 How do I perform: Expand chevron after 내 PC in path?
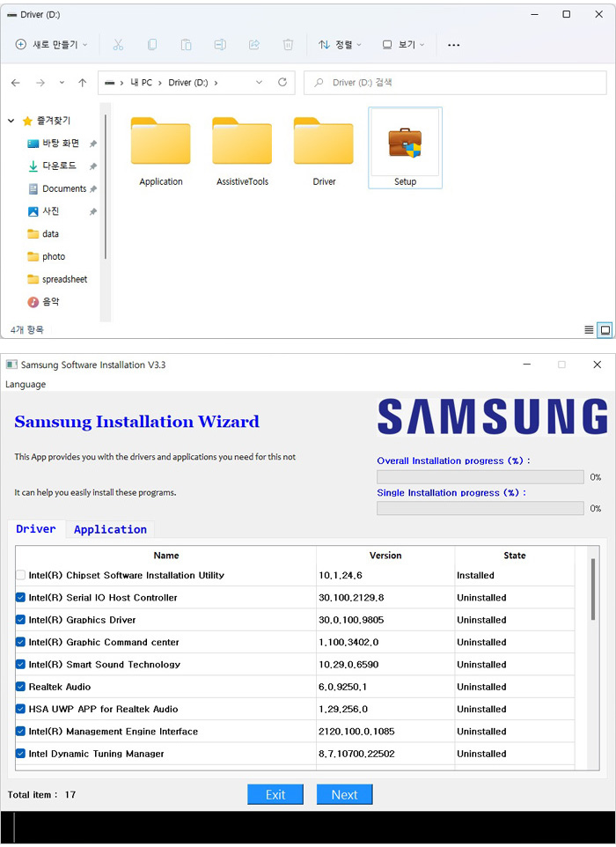[x=160, y=83]
